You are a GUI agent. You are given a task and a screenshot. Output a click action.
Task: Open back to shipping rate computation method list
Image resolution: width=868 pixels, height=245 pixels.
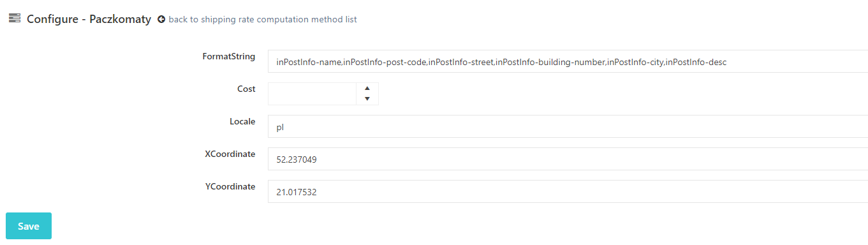[262, 19]
